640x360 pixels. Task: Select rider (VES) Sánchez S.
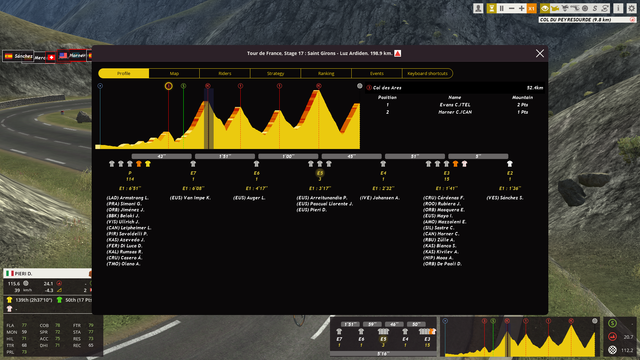[505, 198]
